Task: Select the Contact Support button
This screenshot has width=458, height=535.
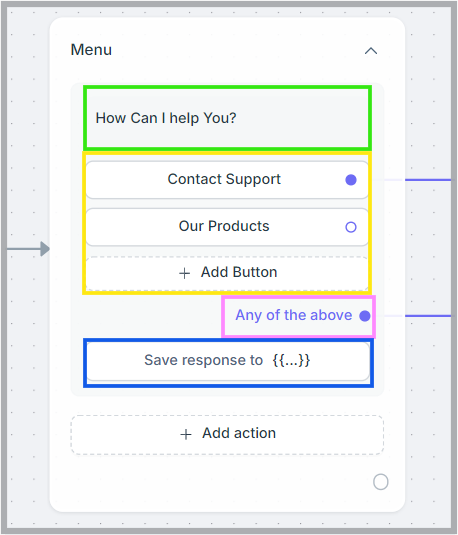Action: (x=227, y=180)
